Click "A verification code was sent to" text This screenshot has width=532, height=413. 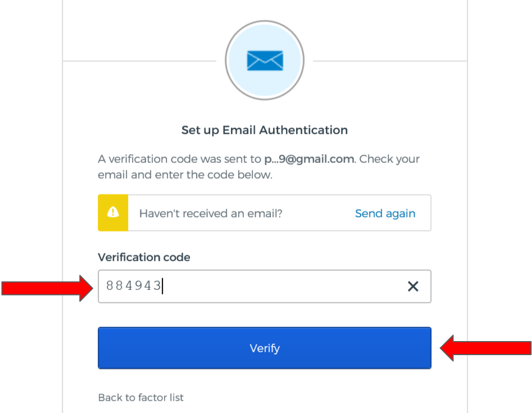tap(180, 159)
